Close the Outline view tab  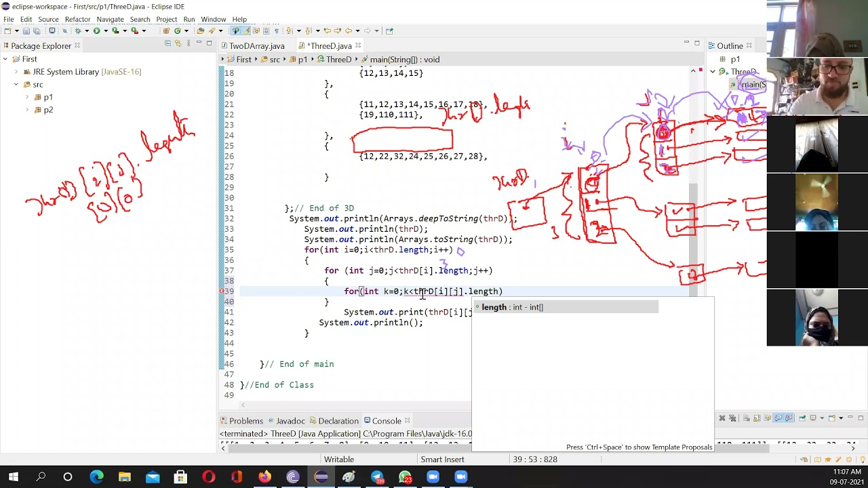point(749,45)
